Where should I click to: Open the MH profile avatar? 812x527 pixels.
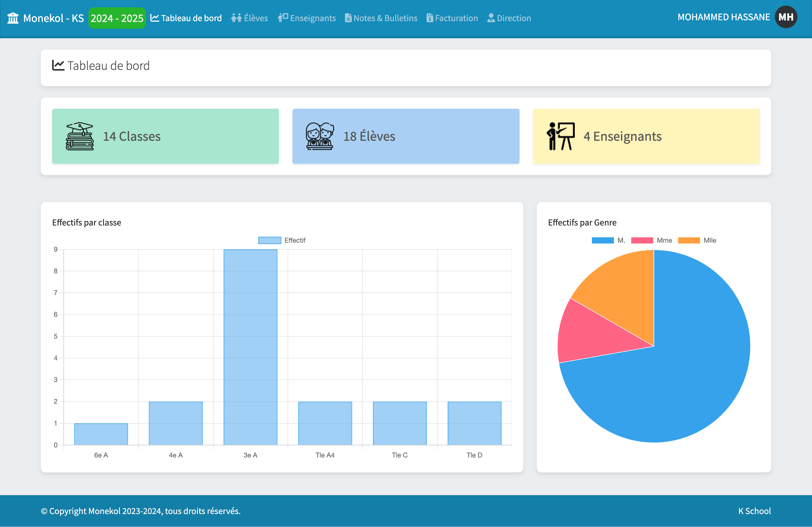[x=786, y=17]
